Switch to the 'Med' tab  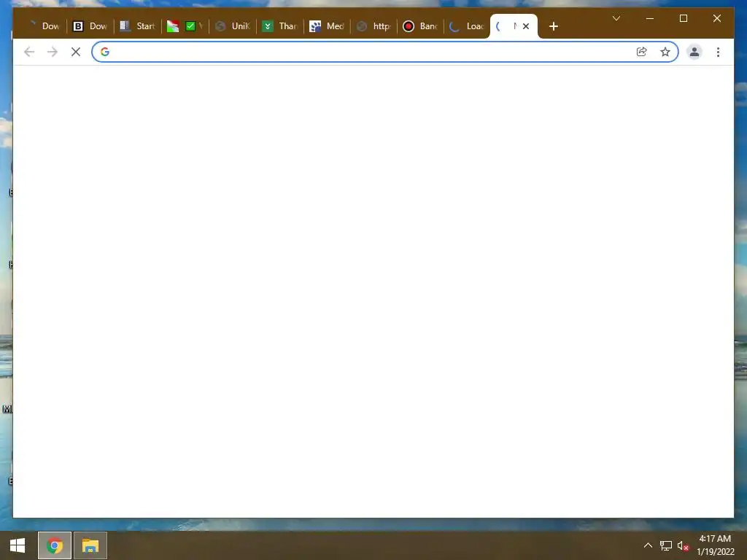coord(327,26)
